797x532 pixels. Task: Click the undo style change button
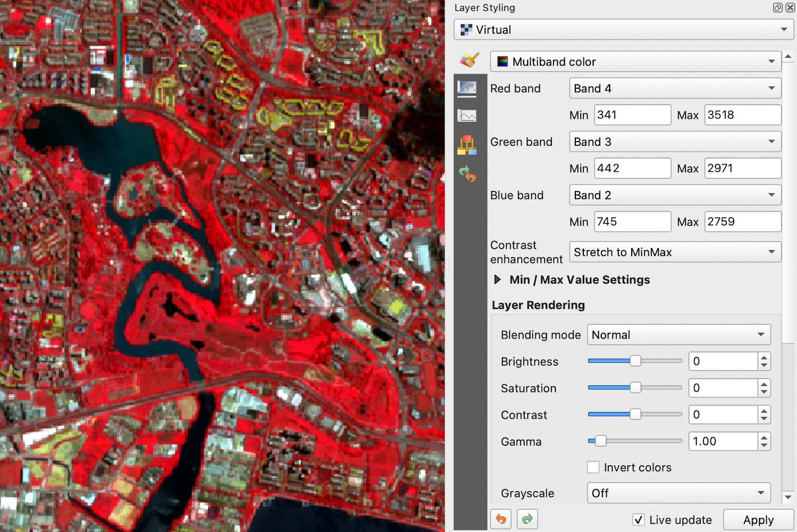click(501, 519)
